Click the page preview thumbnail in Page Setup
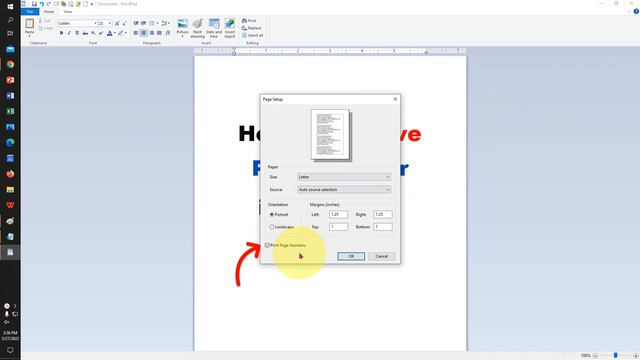 pos(330,135)
